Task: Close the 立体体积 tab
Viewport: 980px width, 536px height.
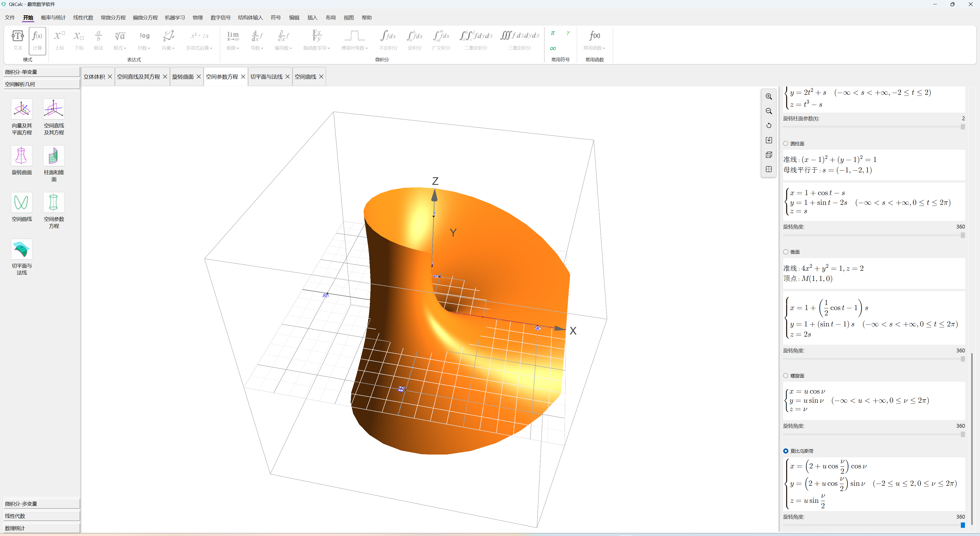Action: [x=110, y=77]
